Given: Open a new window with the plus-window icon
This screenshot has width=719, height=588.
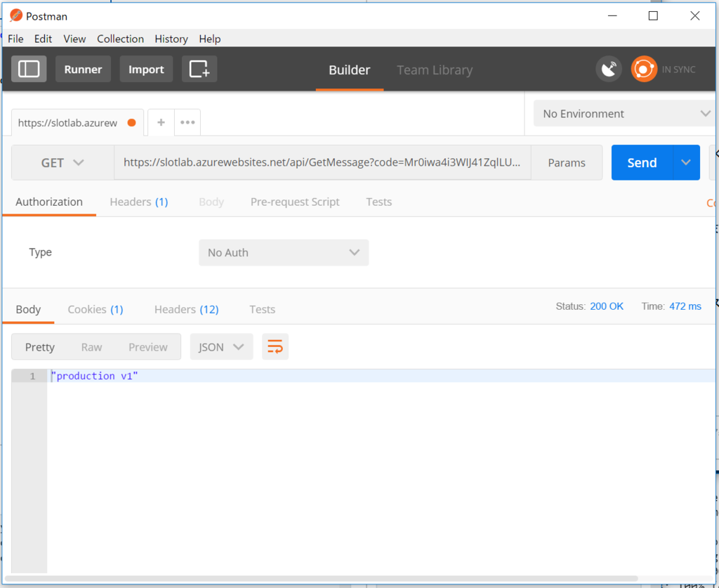Looking at the screenshot, I should [199, 70].
